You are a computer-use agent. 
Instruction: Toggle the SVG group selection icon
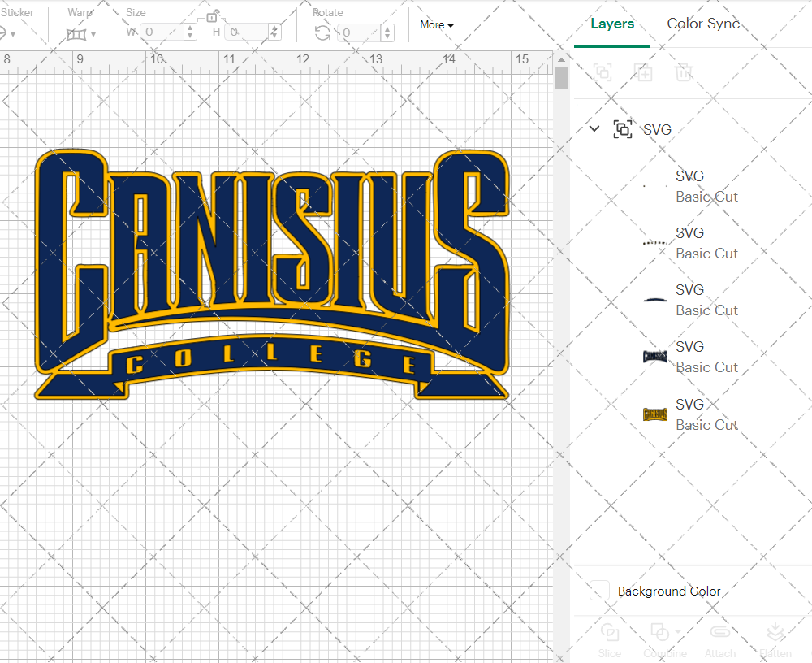point(622,128)
